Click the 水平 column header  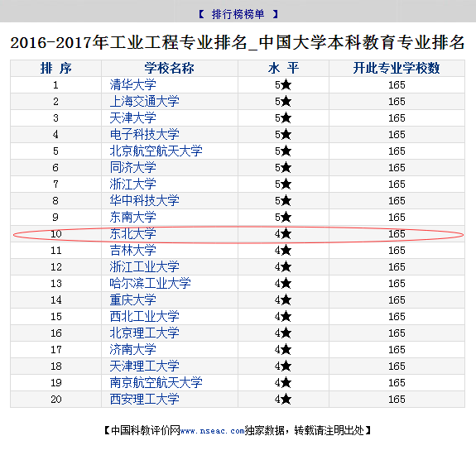click(x=284, y=68)
